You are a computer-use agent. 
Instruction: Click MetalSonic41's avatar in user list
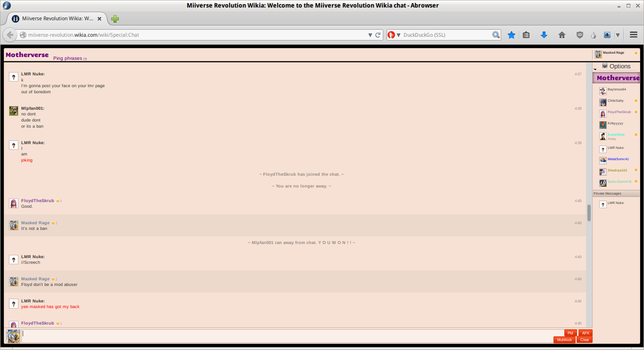tap(603, 160)
